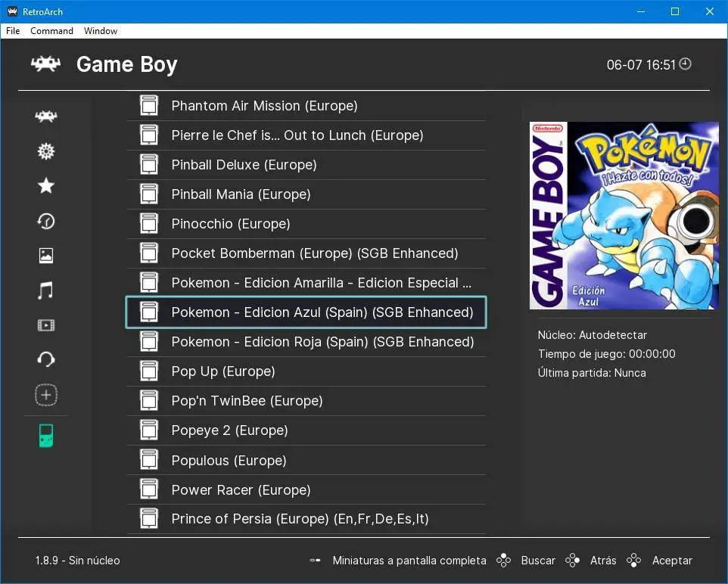The height and width of the screenshot is (584, 728).
Task: Click cartridge icon for Pop'n TwinBee
Action: pyautogui.click(x=149, y=401)
